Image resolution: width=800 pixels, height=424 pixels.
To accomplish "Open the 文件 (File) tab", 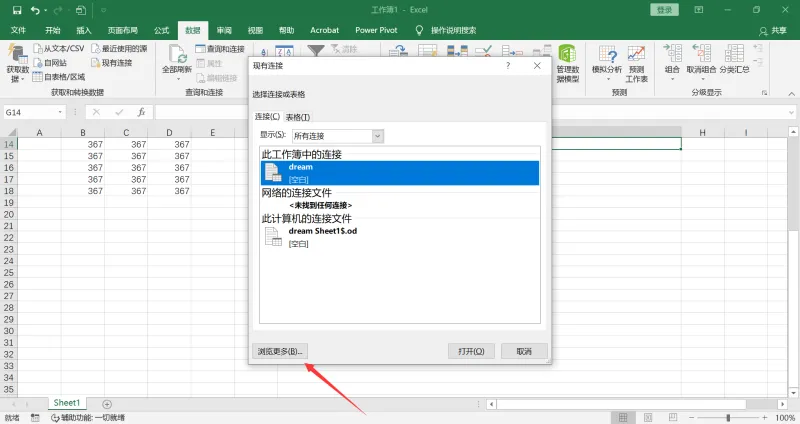I will point(18,30).
